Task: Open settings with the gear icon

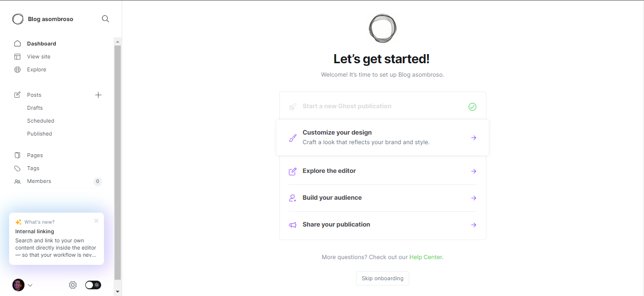Action: 73,285
